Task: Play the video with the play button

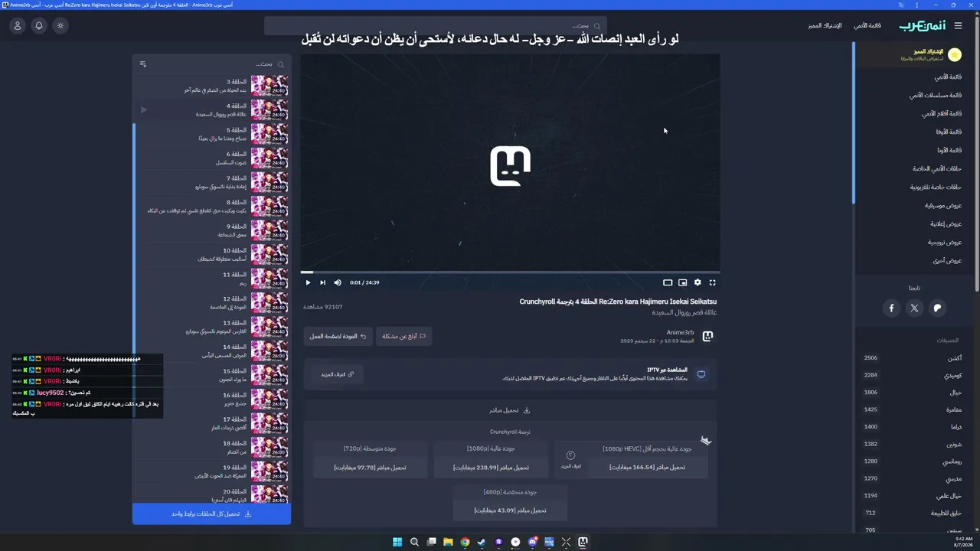Action: click(308, 282)
